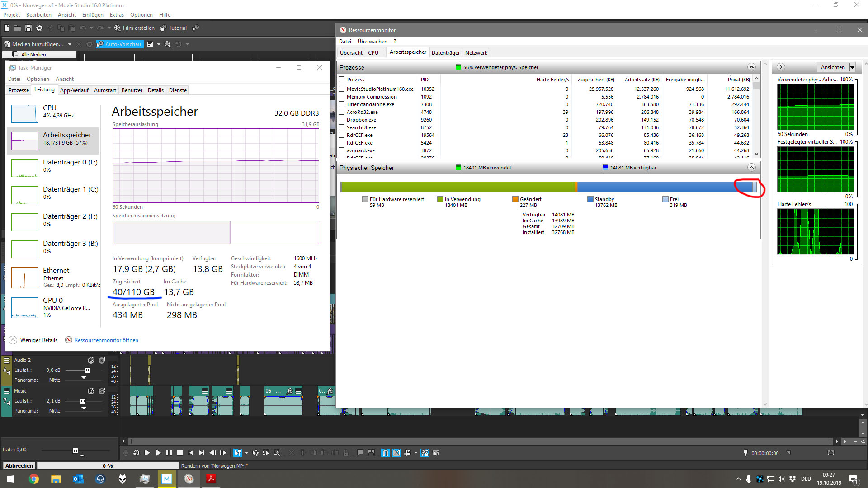Collapse the Physischer Speicher section
The width and height of the screenshot is (868, 488).
[751, 168]
